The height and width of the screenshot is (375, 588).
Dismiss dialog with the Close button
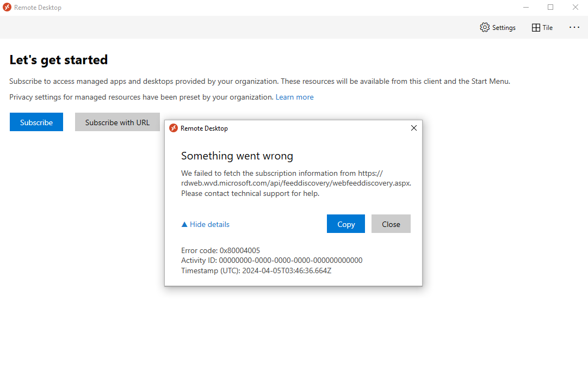pyautogui.click(x=391, y=224)
